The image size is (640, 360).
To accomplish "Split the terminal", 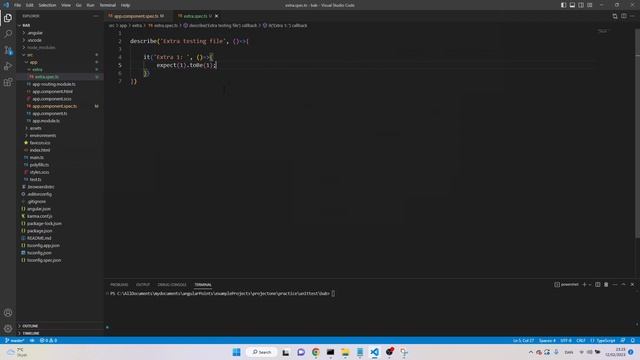I will point(598,284).
